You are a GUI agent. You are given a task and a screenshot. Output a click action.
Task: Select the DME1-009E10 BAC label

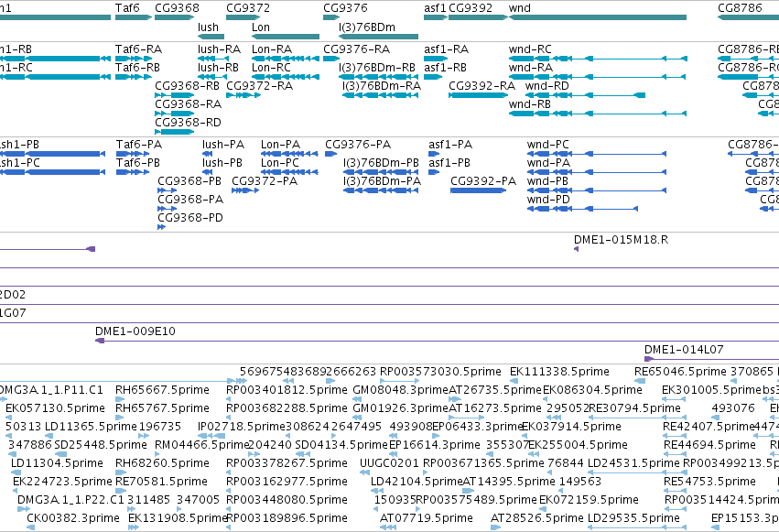tap(135, 331)
